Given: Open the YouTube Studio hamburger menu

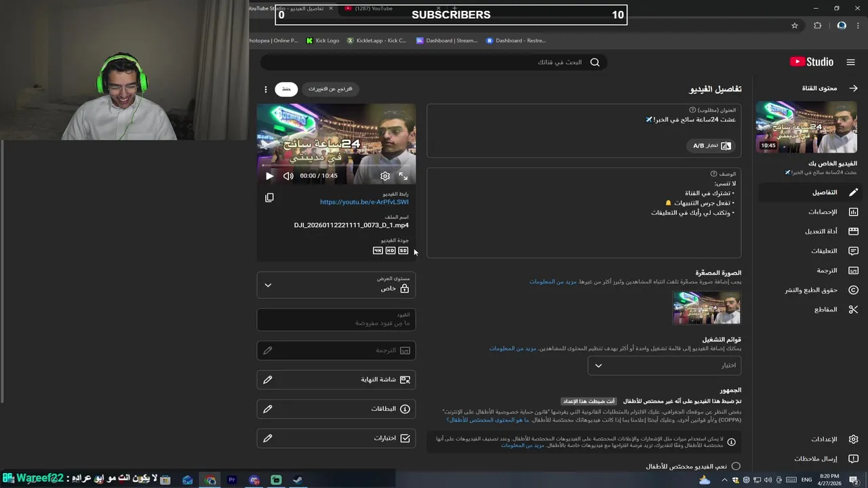Looking at the screenshot, I should pos(850,62).
